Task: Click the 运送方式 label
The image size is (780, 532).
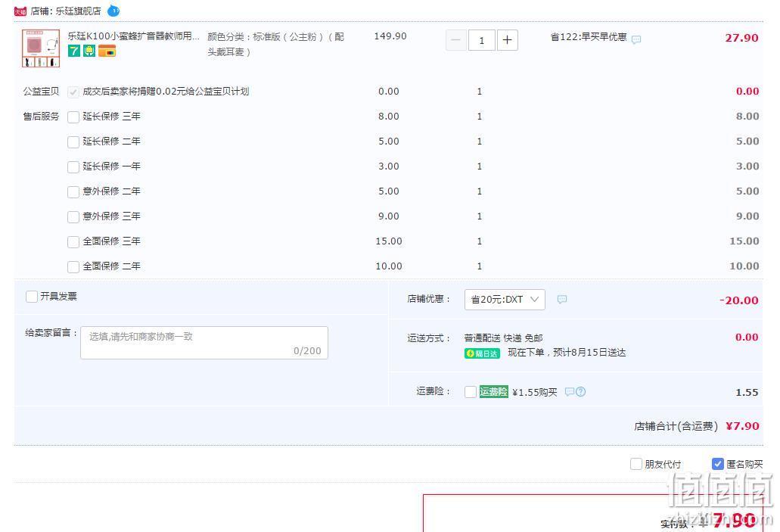Action: point(429,338)
